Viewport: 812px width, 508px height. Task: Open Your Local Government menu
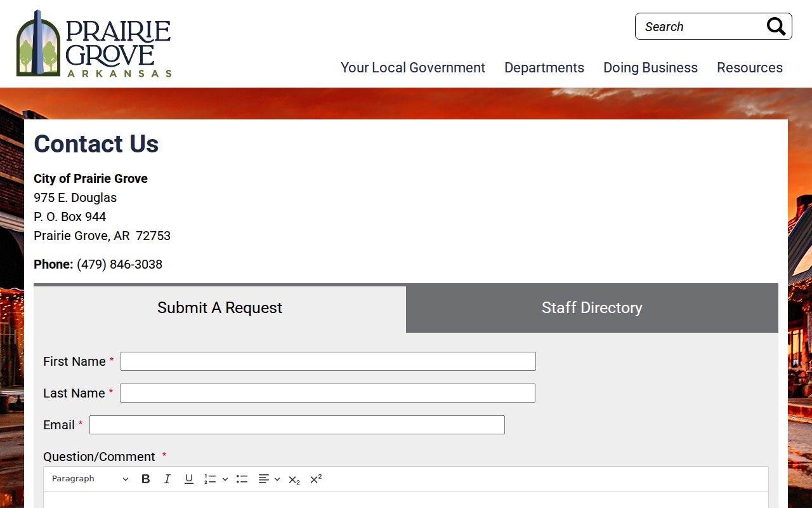pos(413,67)
